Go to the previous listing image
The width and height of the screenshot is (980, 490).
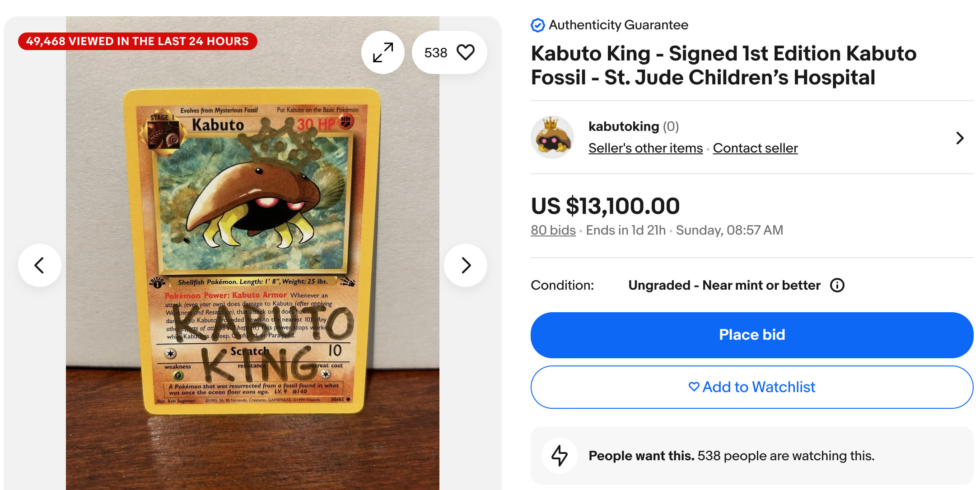coord(40,265)
